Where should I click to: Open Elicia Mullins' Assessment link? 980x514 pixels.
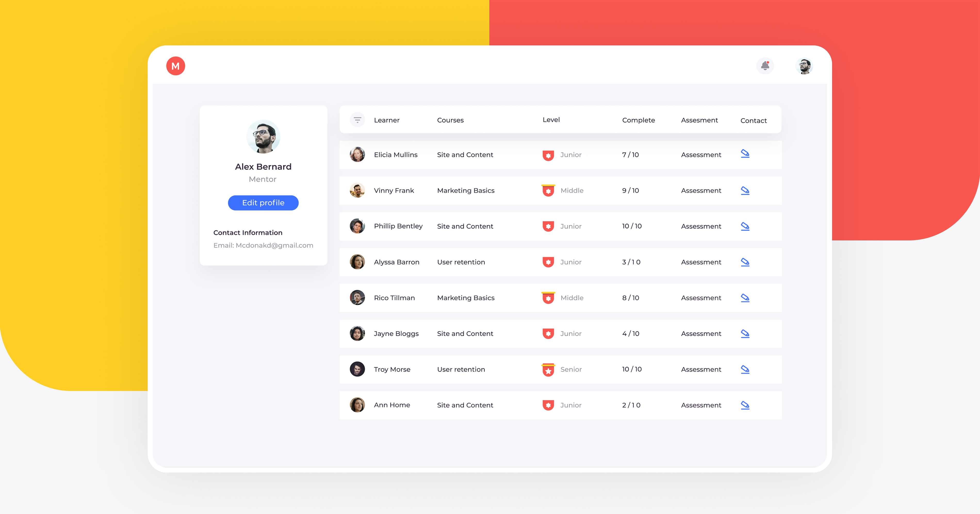pos(701,155)
